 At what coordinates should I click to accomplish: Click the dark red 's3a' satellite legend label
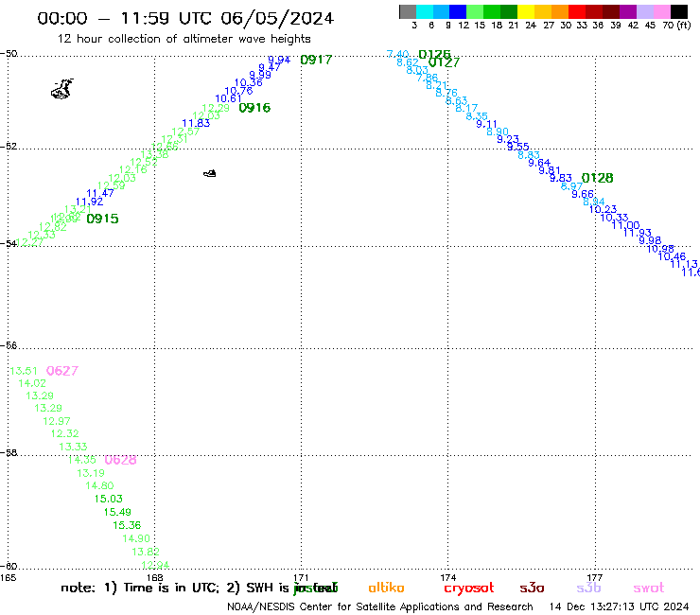[532, 588]
